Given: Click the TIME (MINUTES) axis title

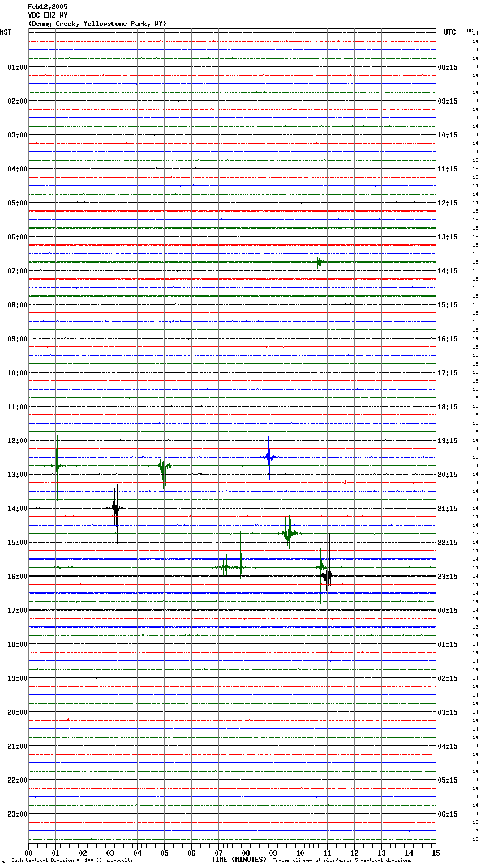Looking at the screenshot, I should pos(239,860).
